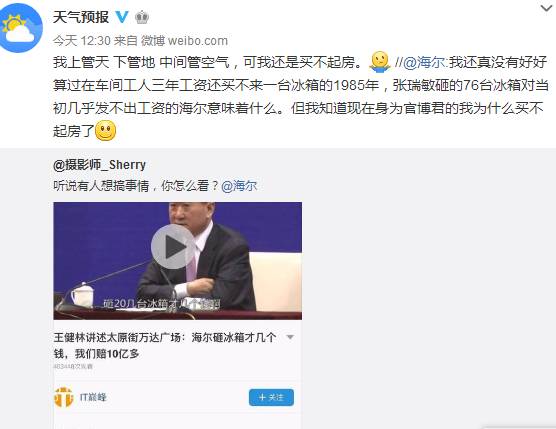Expand the video card dropdown arrow
Viewport: 556px width, 429px height.
coord(290,337)
